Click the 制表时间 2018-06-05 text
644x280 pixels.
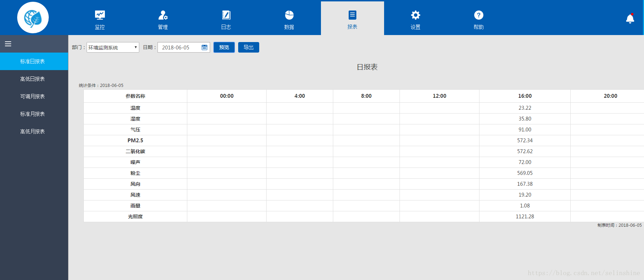(x=619, y=225)
